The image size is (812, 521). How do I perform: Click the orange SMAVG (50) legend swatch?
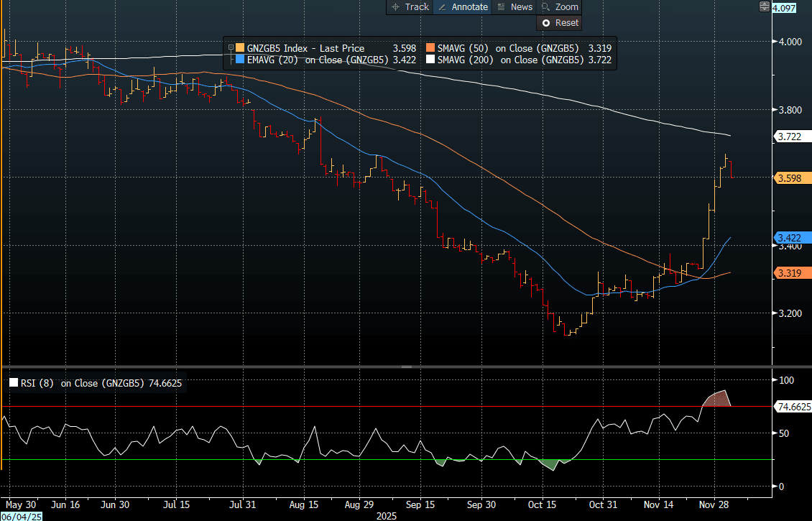tap(430, 48)
